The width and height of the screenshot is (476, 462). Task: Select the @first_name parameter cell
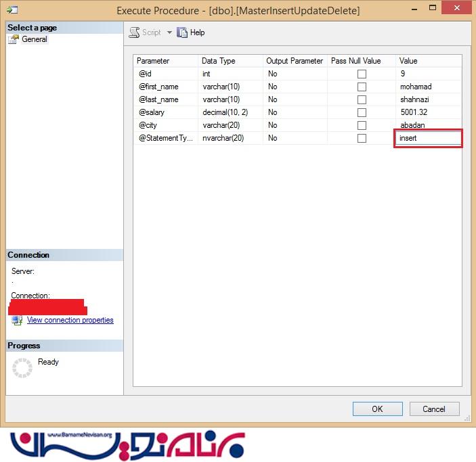[x=166, y=87]
